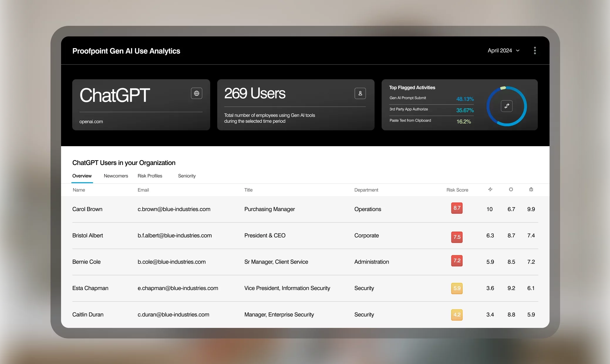Expand the Department column header
This screenshot has height=364, width=610.
pyautogui.click(x=366, y=190)
